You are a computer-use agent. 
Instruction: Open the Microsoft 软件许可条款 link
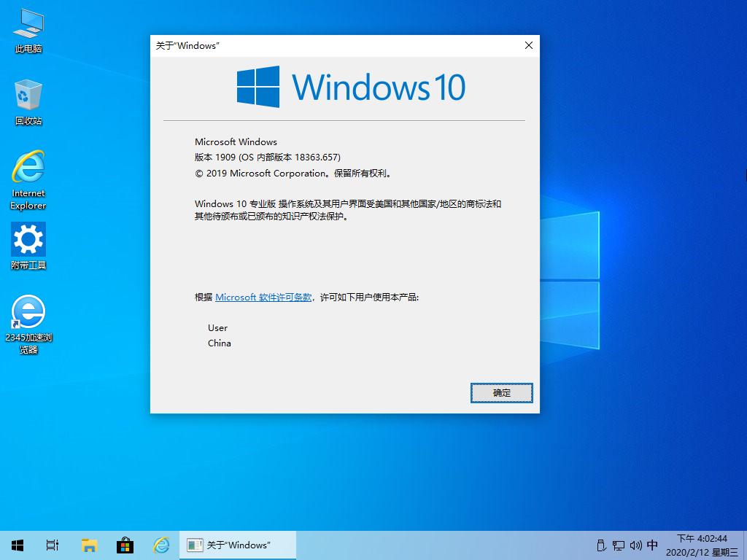coord(263,297)
